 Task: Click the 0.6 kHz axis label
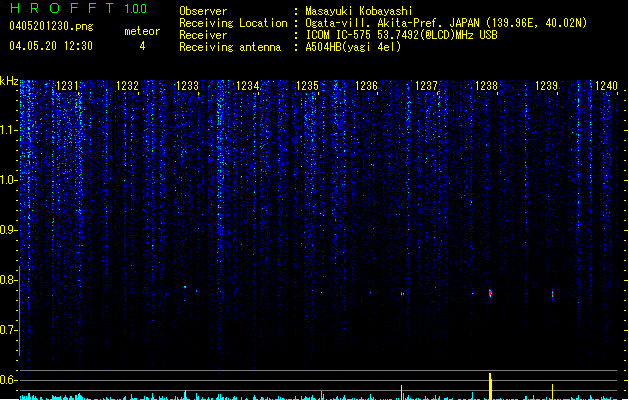coord(8,380)
